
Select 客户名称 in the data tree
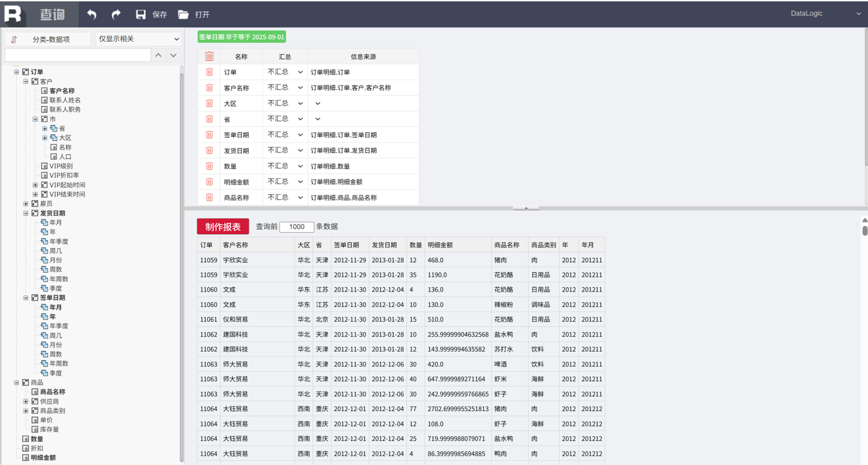(62, 91)
